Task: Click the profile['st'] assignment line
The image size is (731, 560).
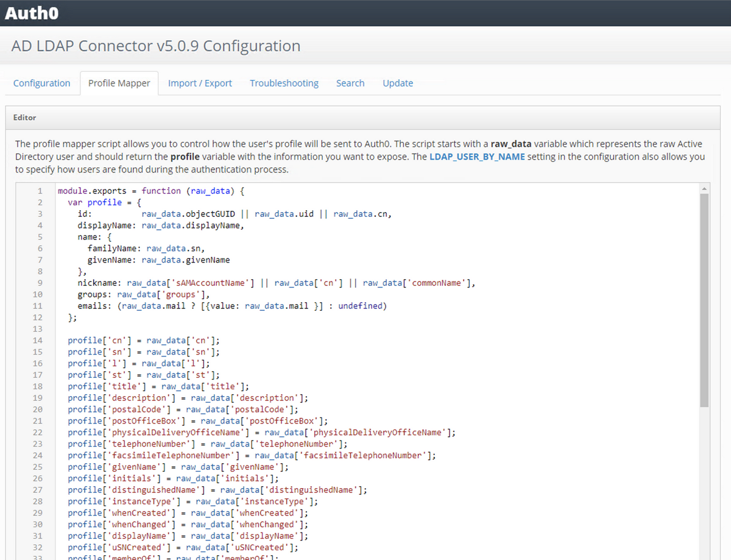Action: click(144, 375)
